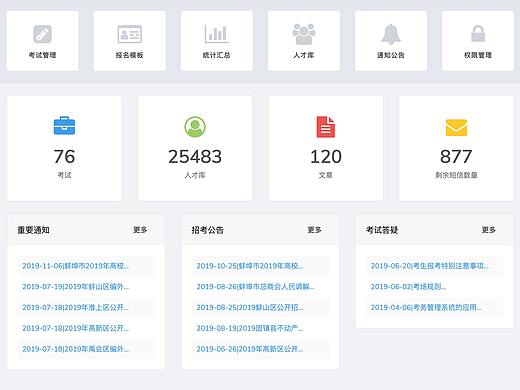This screenshot has height=390, width=520.
Task: Open the 2019-08-19 固镇县 announcement
Action: [x=250, y=328]
